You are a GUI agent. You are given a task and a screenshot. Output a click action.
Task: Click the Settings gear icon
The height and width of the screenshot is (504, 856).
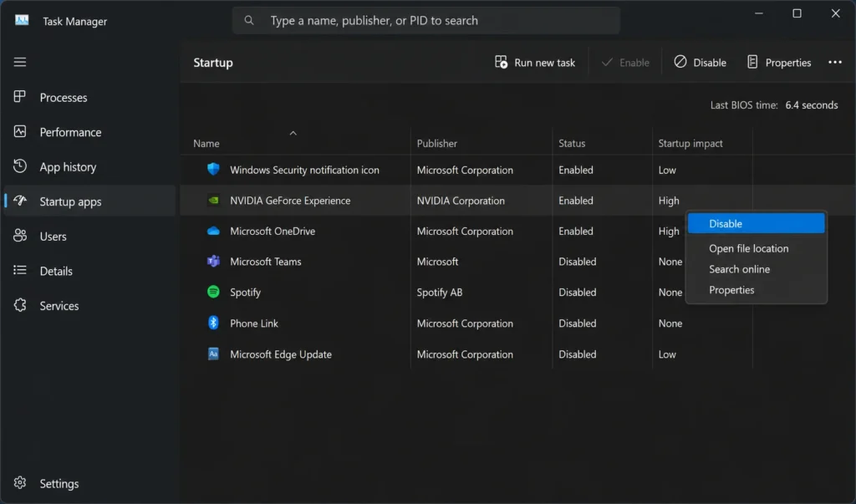click(x=20, y=483)
